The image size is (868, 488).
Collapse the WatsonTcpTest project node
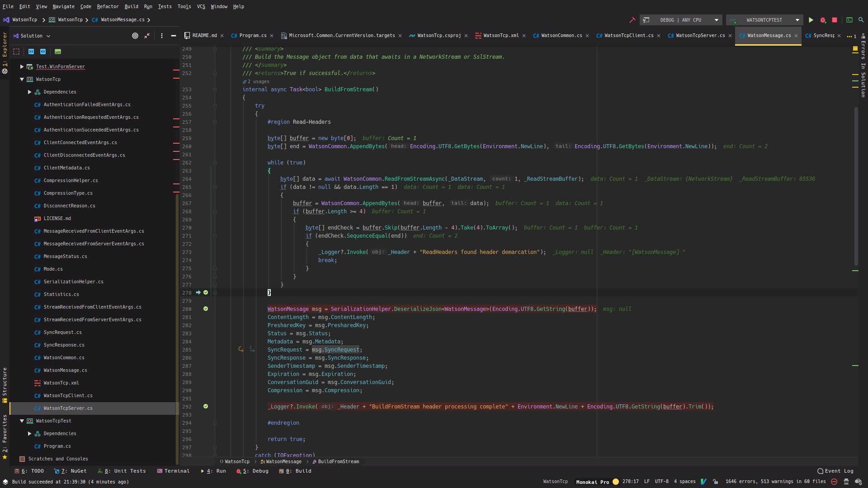(21, 421)
